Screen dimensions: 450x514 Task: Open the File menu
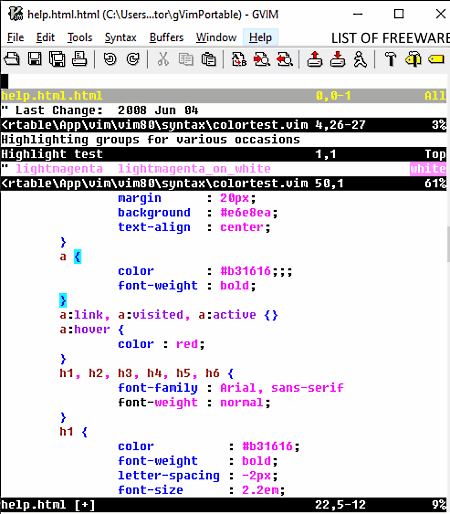pos(15,38)
